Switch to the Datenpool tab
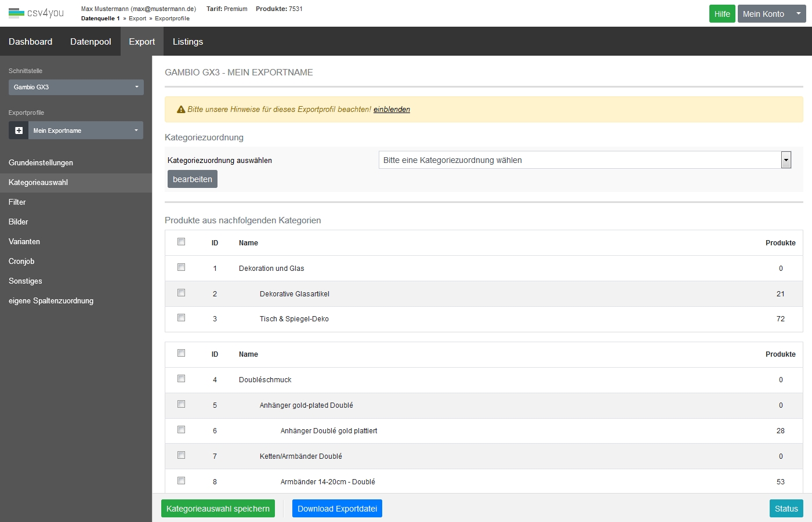This screenshot has width=812, height=522. pos(90,42)
